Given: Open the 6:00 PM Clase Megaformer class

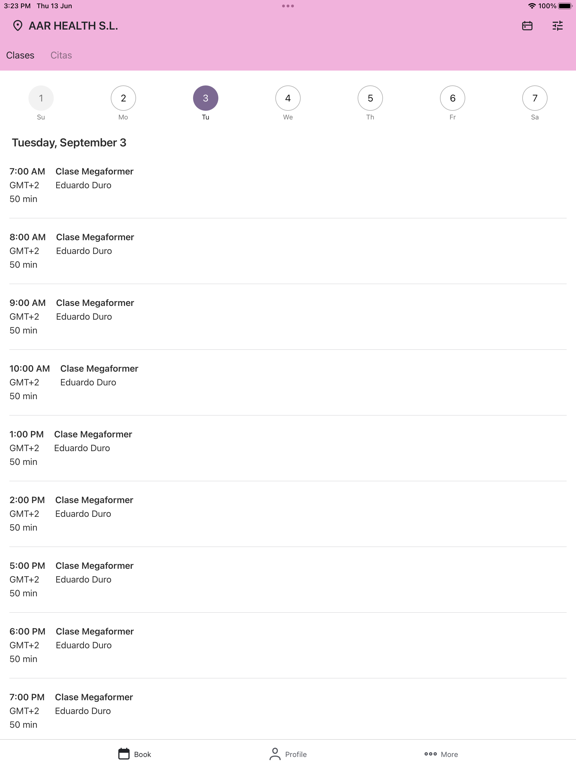Looking at the screenshot, I should [x=288, y=645].
